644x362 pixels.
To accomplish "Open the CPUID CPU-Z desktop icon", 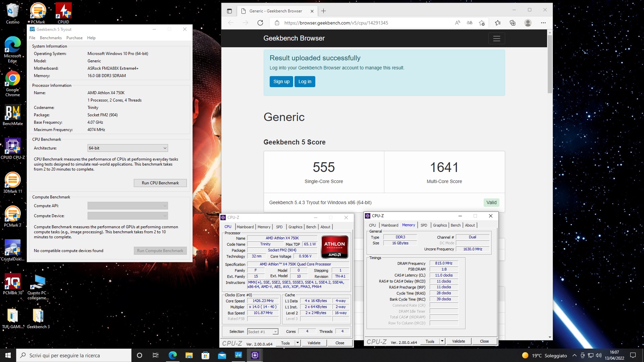I will 13,149.
